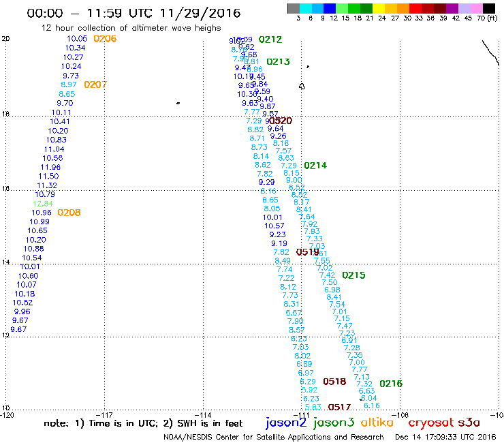
Task: Select the orange pass label 0208
Action: click(x=69, y=213)
